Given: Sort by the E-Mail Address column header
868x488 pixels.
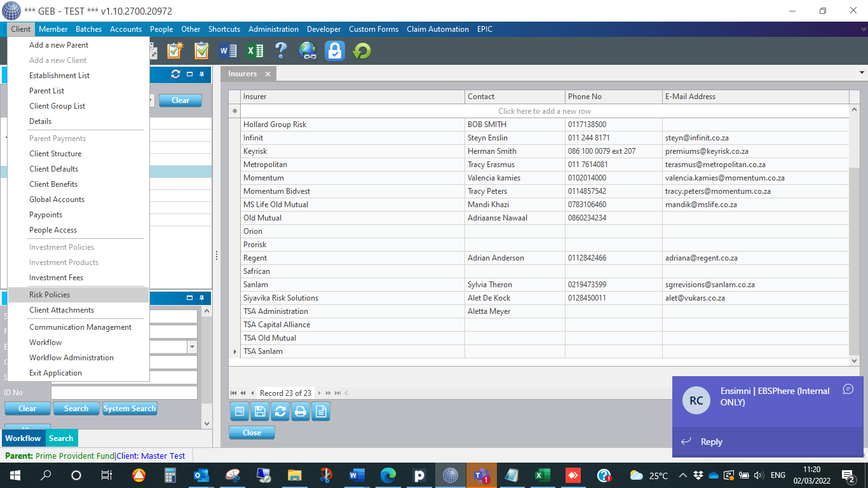Looking at the screenshot, I should pos(756,97).
